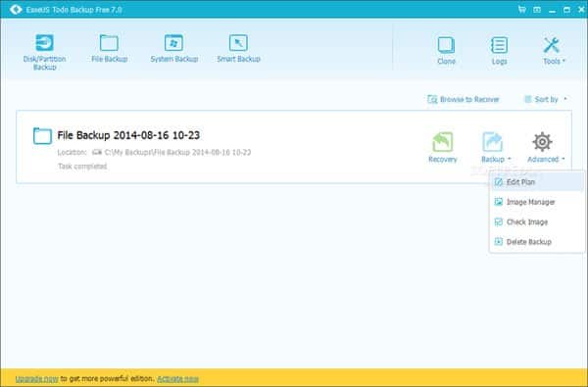Image resolution: width=588 pixels, height=387 pixels.
Task: Click the backup location path text
Action: click(177, 152)
